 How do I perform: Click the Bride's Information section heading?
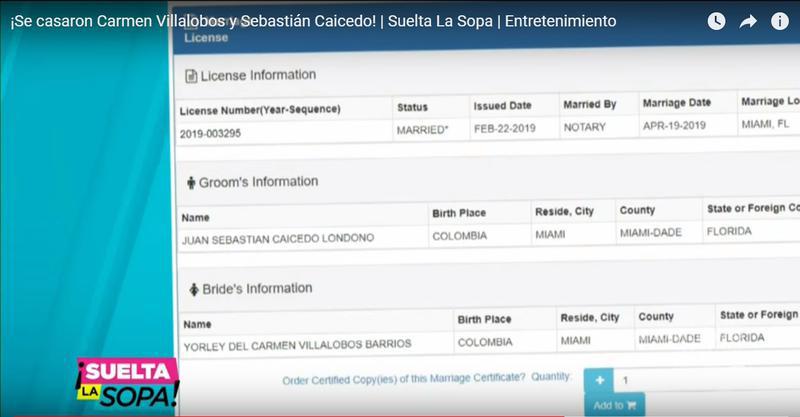[257, 289]
